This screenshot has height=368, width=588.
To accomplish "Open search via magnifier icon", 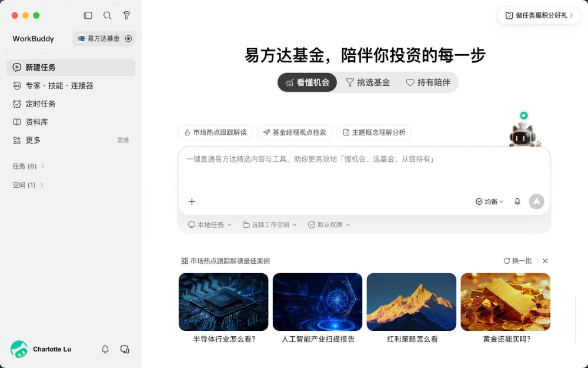I will point(107,15).
